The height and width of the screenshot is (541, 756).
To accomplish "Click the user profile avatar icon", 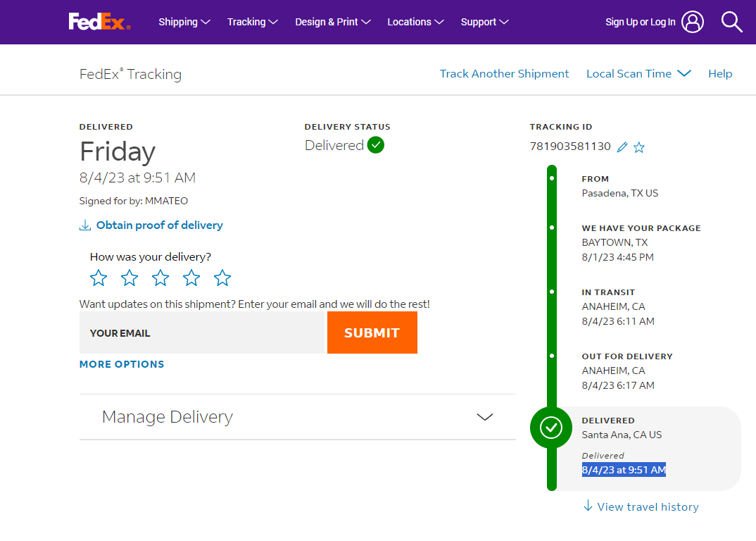I will (x=693, y=22).
